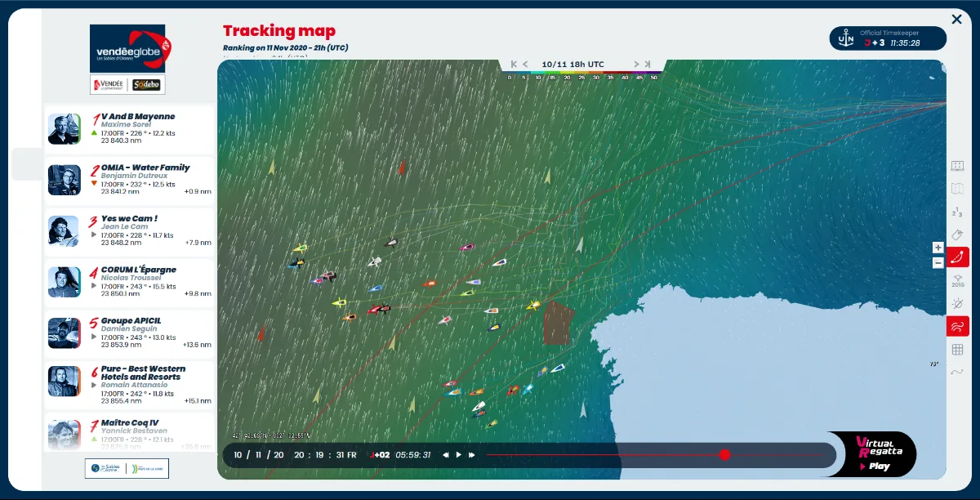Click Romain Attanasio's skipper photo
980x500 pixels.
pos(64,381)
